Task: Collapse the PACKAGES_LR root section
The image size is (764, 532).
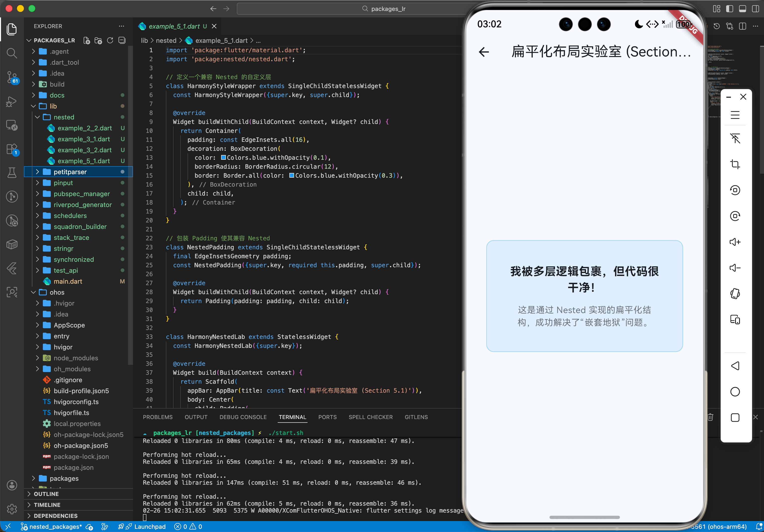Action: point(54,40)
